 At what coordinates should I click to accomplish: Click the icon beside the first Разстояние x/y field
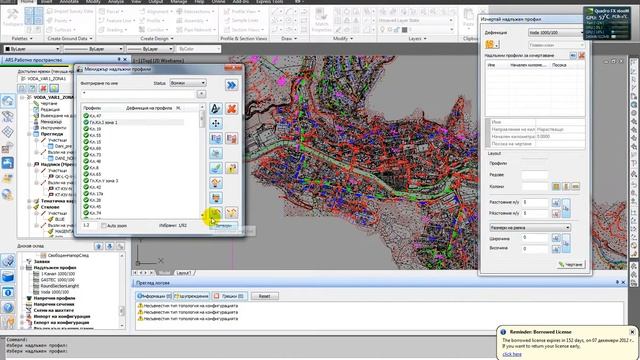click(x=556, y=202)
